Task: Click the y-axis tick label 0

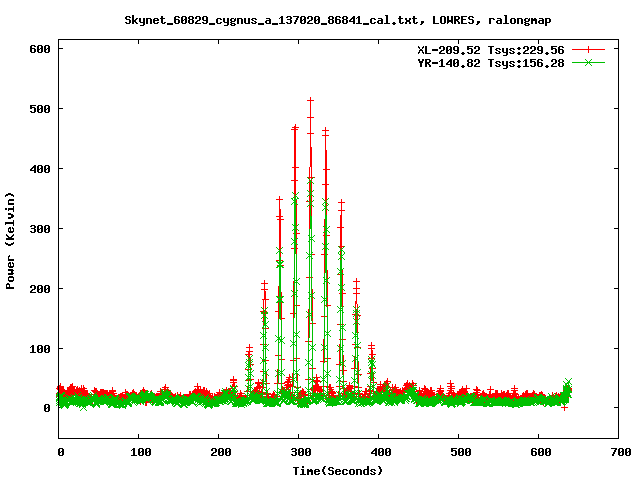Action: click(47, 408)
